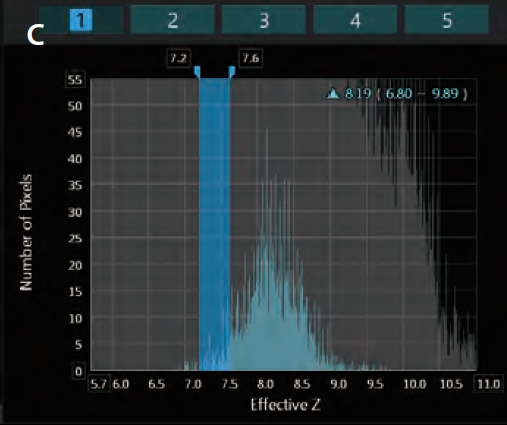Click the 10.0 tick label on x-axis
This screenshot has width=507, height=425.
pyautogui.click(x=414, y=384)
